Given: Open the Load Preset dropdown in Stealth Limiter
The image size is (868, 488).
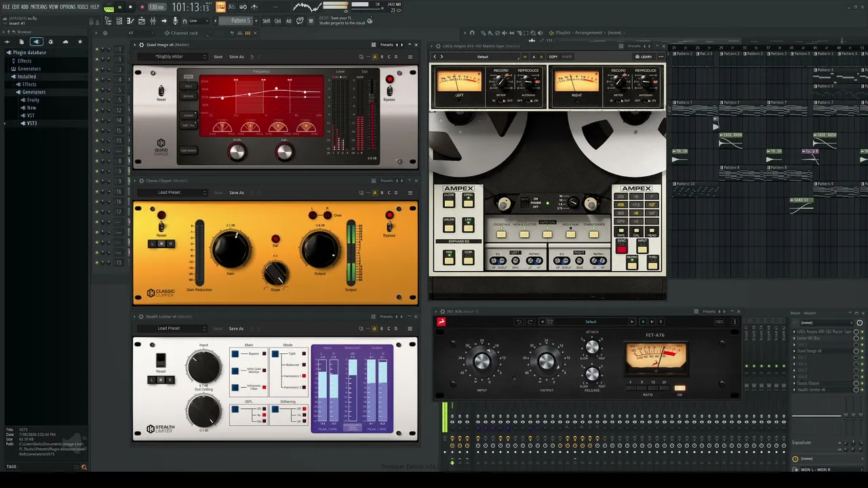Looking at the screenshot, I should [172, 328].
